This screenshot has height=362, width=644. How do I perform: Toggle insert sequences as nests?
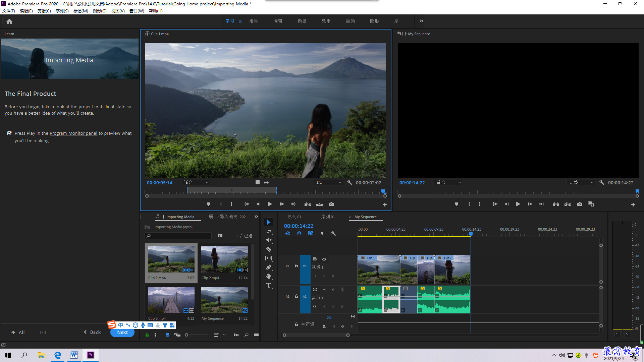(x=288, y=233)
